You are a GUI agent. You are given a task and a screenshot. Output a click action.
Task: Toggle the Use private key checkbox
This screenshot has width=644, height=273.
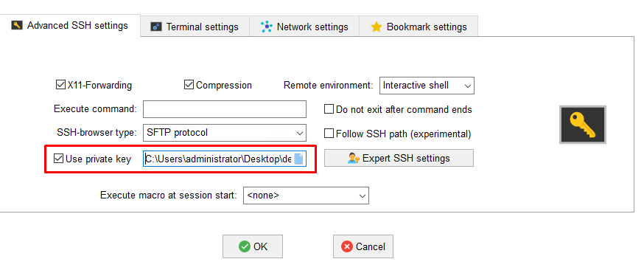pyautogui.click(x=59, y=159)
